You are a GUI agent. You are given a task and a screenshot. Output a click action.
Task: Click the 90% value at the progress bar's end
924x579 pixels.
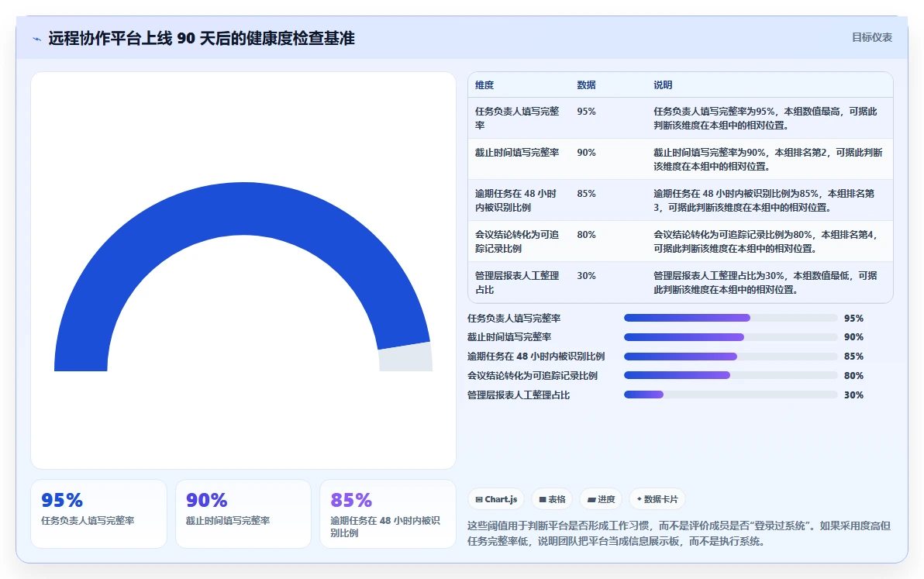point(853,337)
